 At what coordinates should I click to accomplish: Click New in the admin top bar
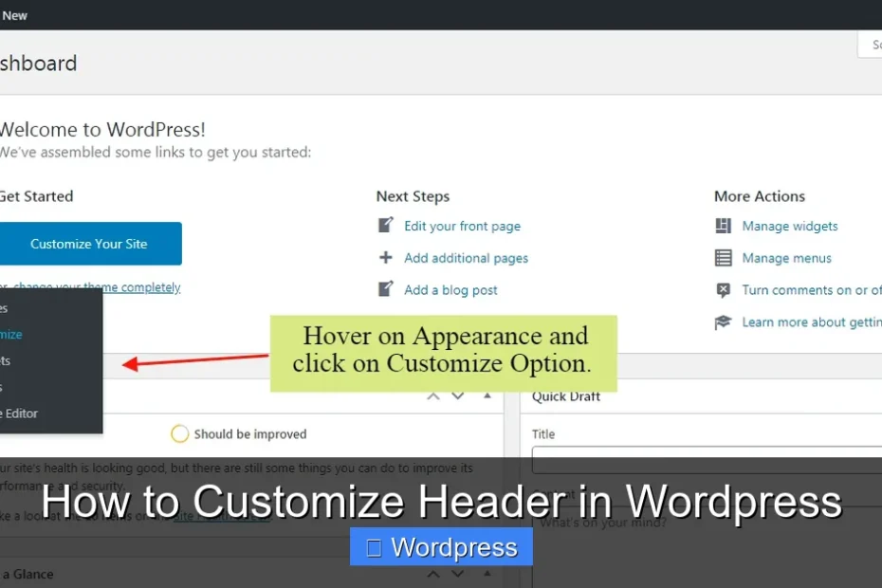point(14,16)
